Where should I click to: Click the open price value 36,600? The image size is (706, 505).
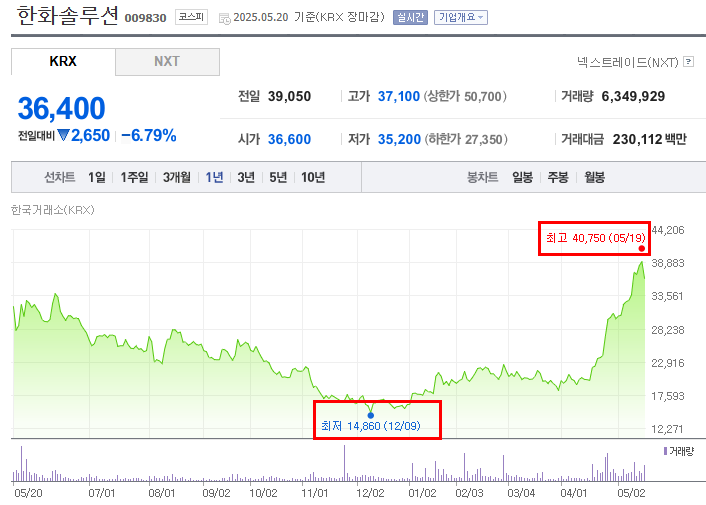coord(289,140)
